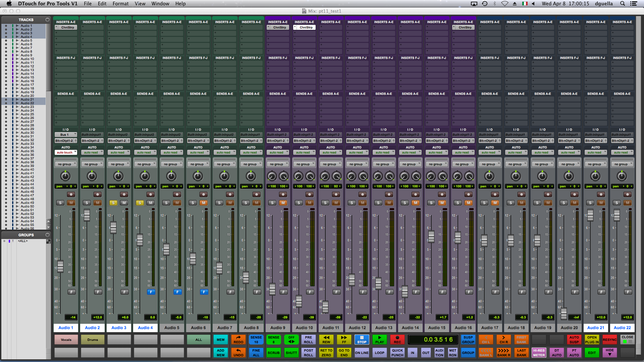Open the Window menu

point(160,4)
